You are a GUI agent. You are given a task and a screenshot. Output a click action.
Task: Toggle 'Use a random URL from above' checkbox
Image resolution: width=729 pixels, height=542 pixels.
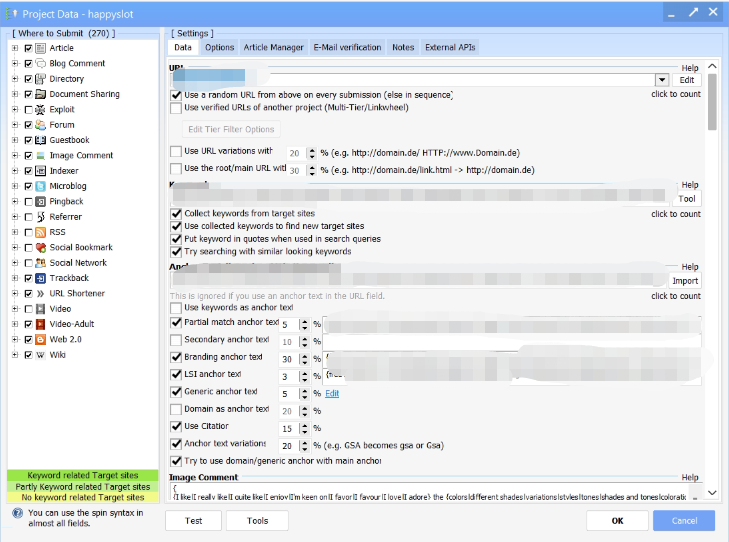[x=176, y=95]
